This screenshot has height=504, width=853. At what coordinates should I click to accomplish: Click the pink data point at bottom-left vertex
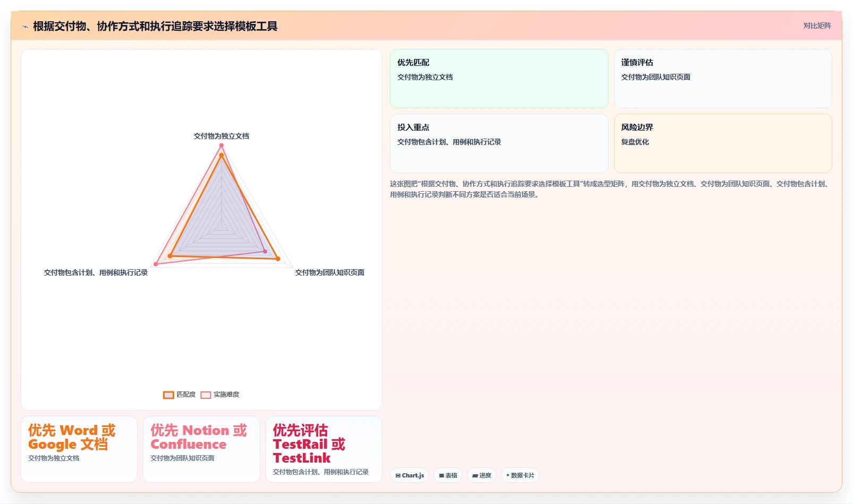click(156, 264)
